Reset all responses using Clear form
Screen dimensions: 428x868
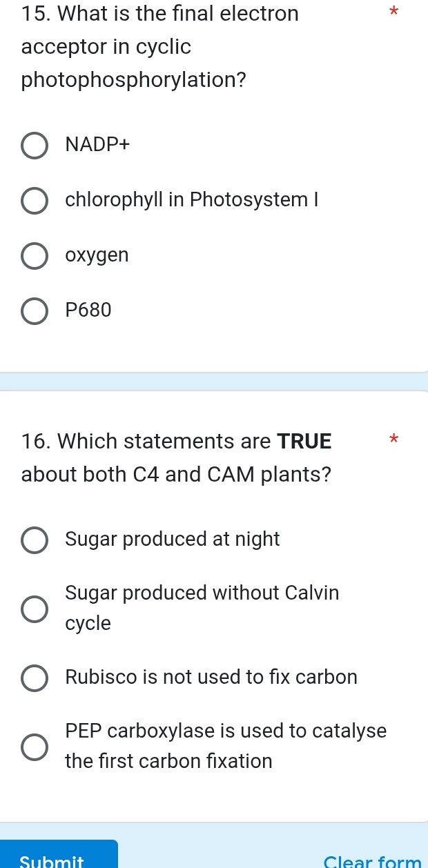372,859
